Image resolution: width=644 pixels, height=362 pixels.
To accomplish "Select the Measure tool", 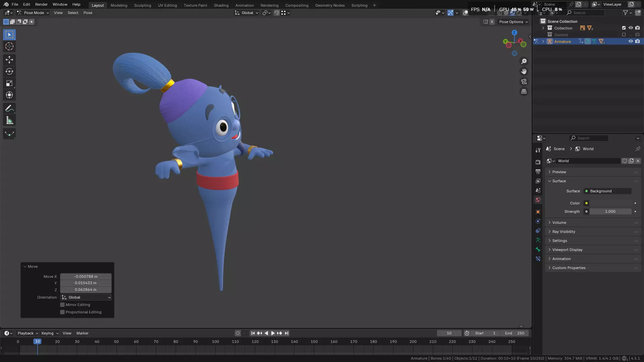I will tap(9, 120).
